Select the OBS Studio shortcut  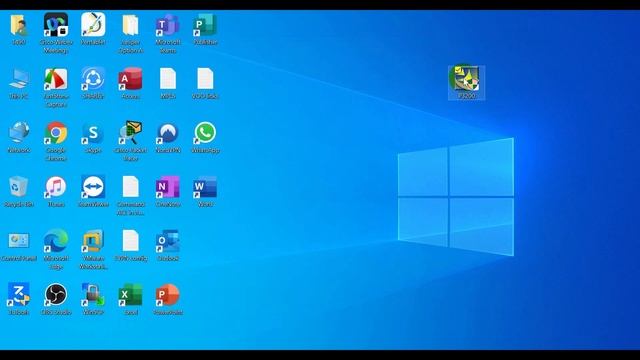coord(56,295)
